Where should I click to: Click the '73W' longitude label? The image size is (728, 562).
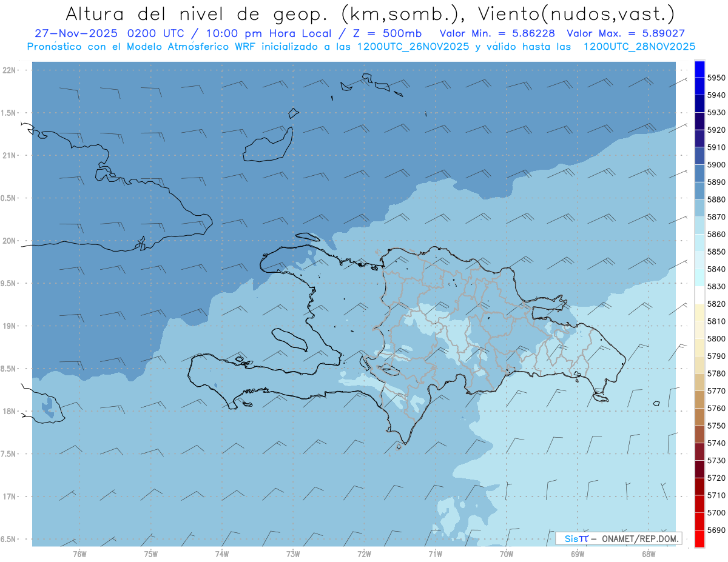293,554
